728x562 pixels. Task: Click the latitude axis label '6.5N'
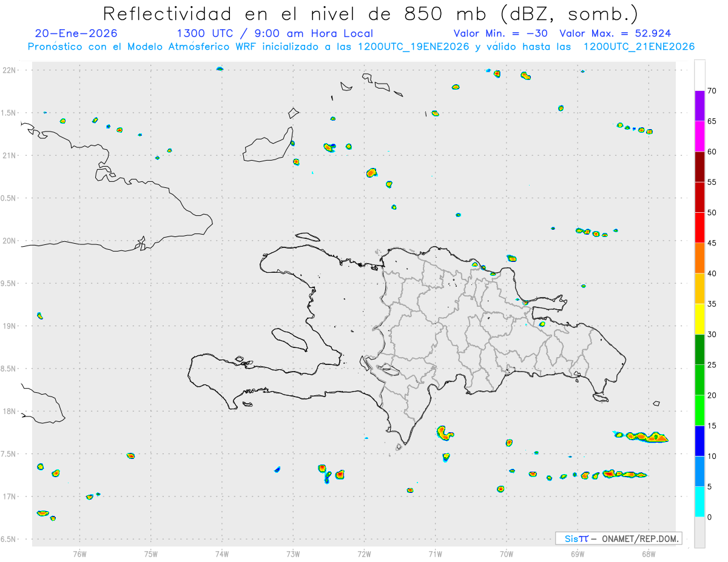[9, 540]
